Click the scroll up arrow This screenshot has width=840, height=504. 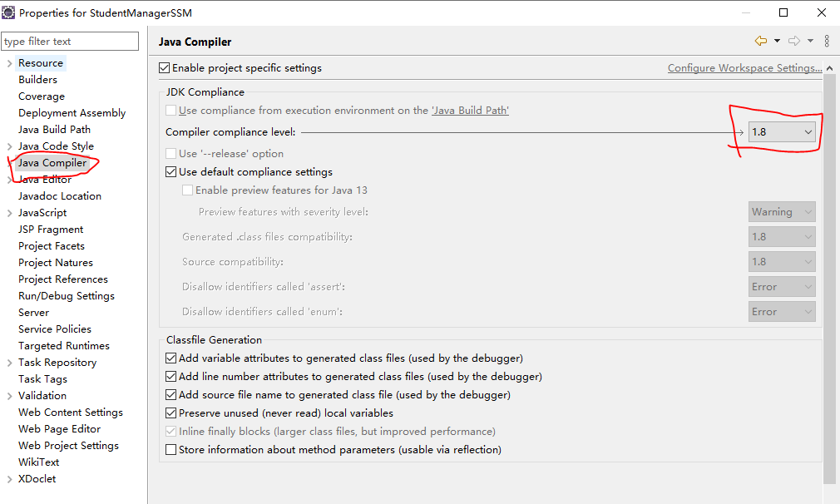tap(829, 68)
